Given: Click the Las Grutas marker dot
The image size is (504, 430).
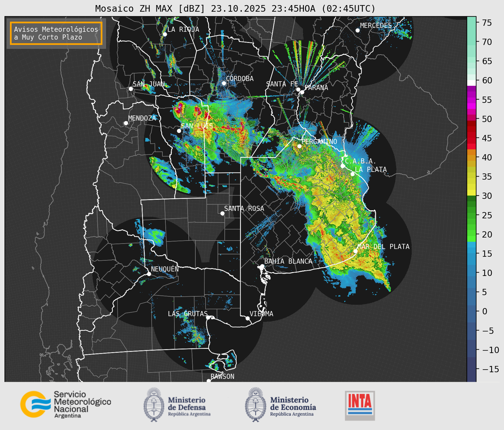Looking at the screenshot, I should (208, 318).
